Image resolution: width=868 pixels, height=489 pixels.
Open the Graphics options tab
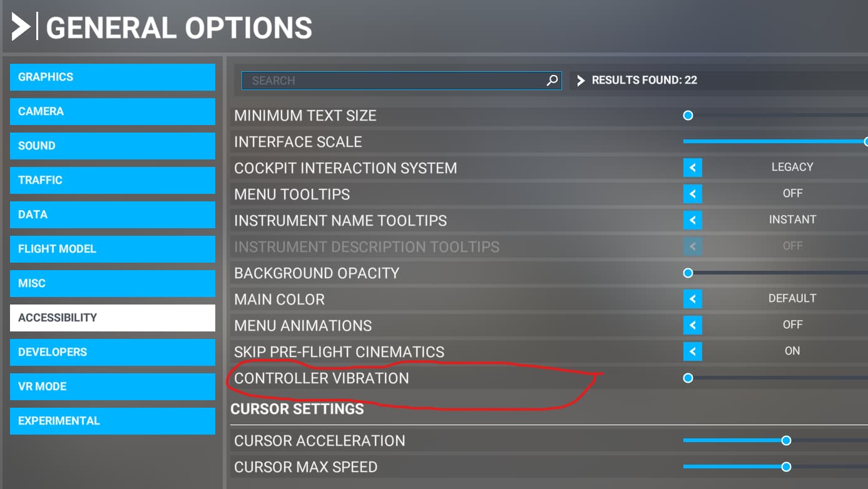[x=113, y=77]
